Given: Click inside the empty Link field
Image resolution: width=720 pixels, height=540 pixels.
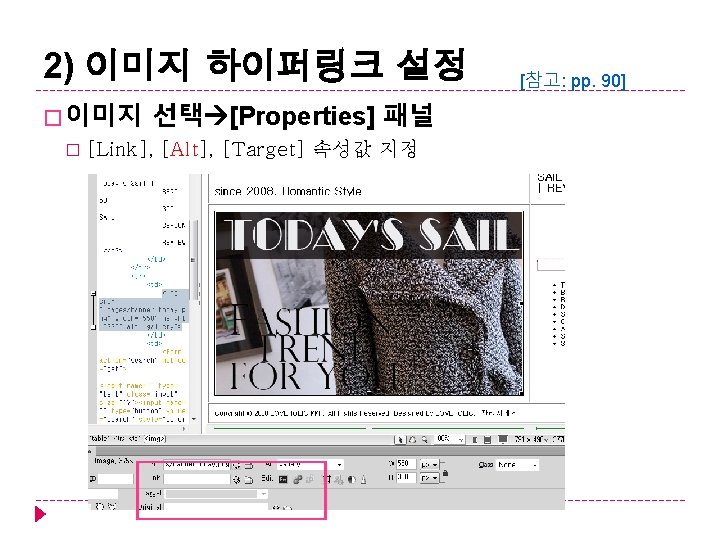Looking at the screenshot, I should [x=197, y=479].
